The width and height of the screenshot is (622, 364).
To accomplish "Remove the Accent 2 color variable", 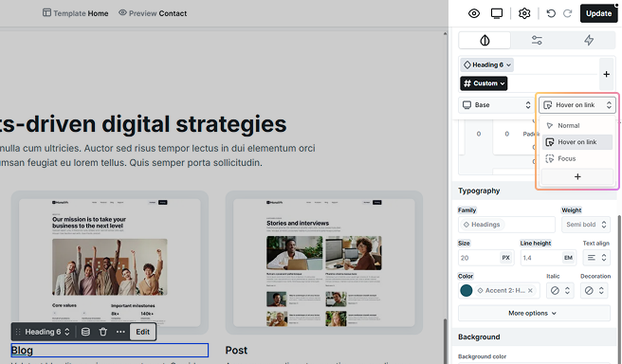I will coord(530,291).
